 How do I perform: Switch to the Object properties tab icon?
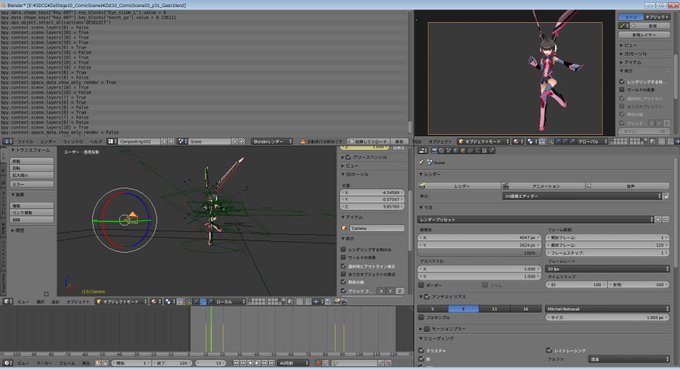tap(463, 150)
